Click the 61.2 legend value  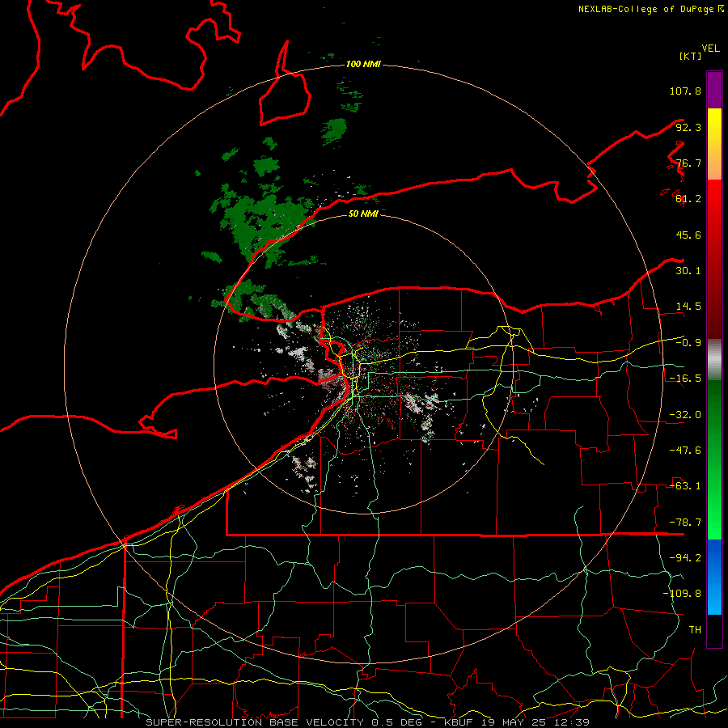(688, 199)
